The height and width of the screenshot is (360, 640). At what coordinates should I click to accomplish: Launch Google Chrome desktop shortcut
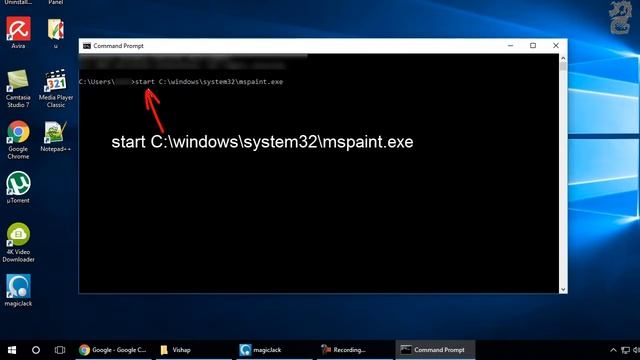click(18, 140)
